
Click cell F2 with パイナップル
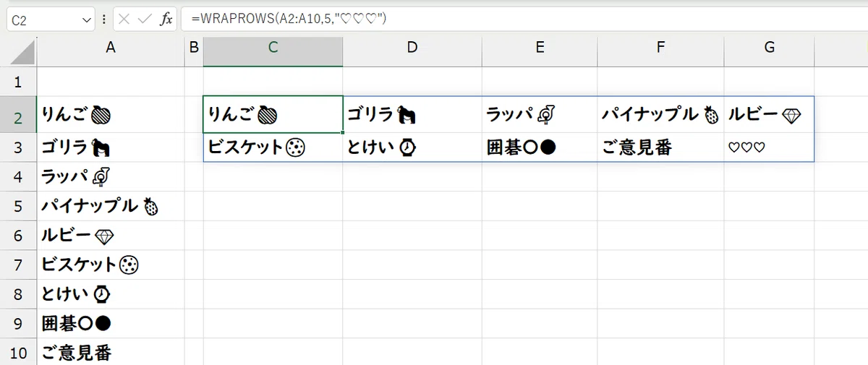pyautogui.click(x=660, y=115)
